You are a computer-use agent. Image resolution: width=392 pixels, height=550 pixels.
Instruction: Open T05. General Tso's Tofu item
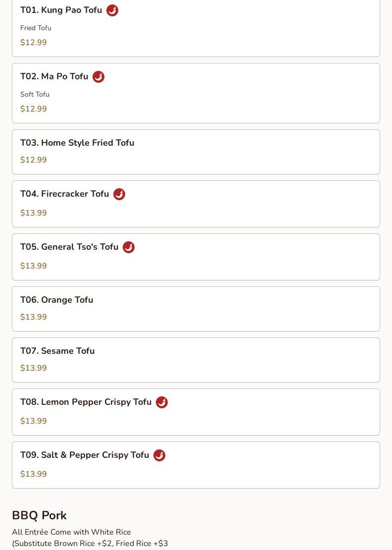click(196, 257)
